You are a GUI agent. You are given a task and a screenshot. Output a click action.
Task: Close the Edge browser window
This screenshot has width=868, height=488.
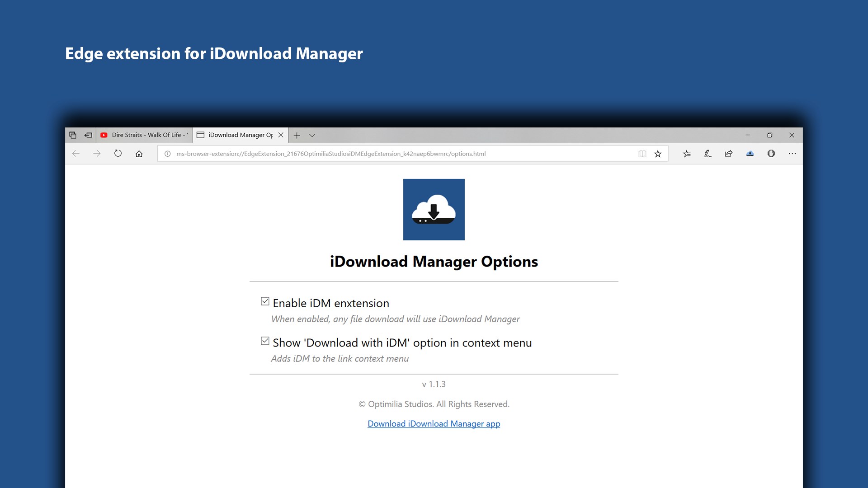pyautogui.click(x=792, y=135)
